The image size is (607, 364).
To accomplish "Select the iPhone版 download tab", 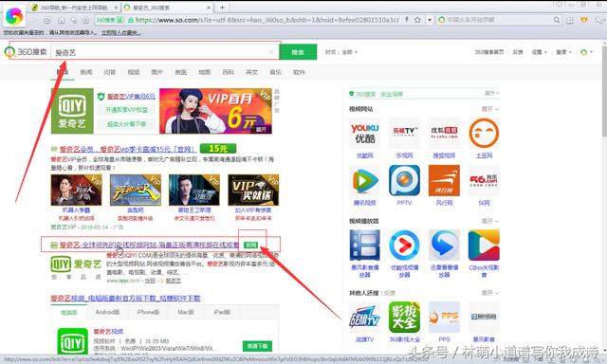I will pos(148,312).
